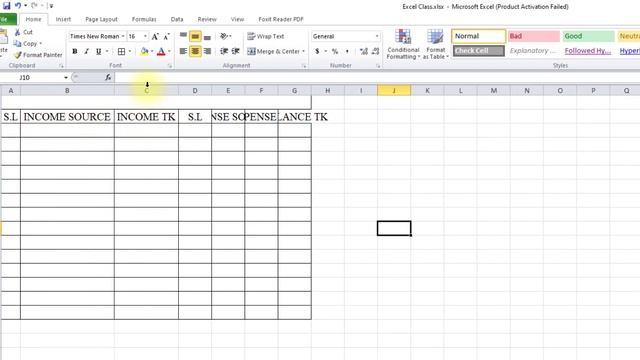Switch to the Formulas tab
Screen dimensions: 640x360
pos(144,19)
